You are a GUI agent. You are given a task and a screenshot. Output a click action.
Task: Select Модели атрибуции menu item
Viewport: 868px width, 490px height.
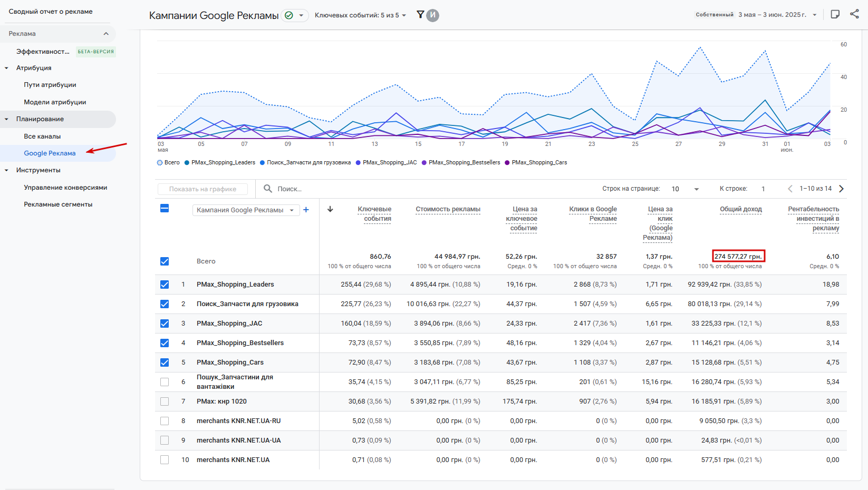(55, 102)
